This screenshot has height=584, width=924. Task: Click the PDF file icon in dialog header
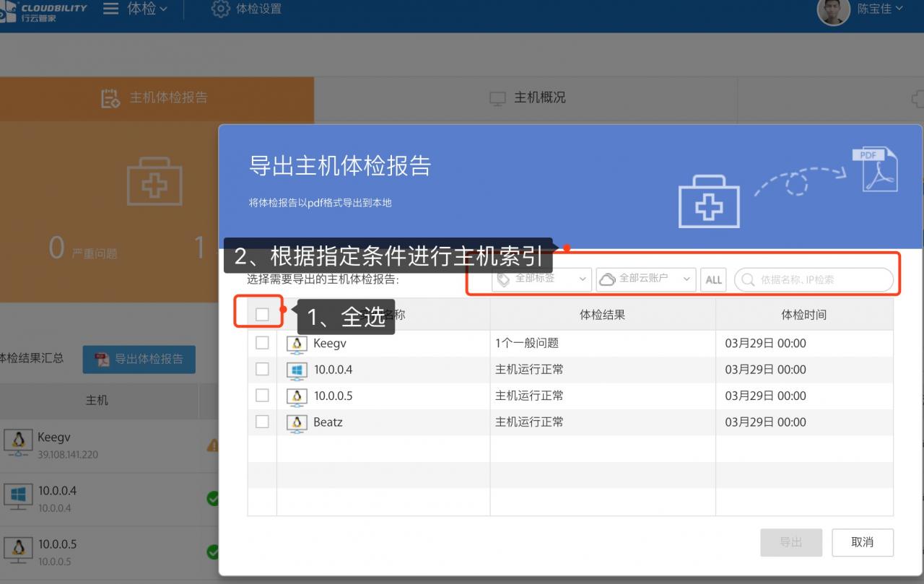click(875, 169)
